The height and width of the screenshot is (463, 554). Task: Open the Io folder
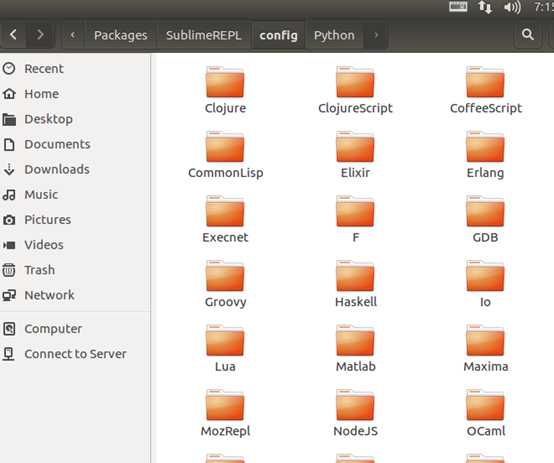(x=485, y=284)
